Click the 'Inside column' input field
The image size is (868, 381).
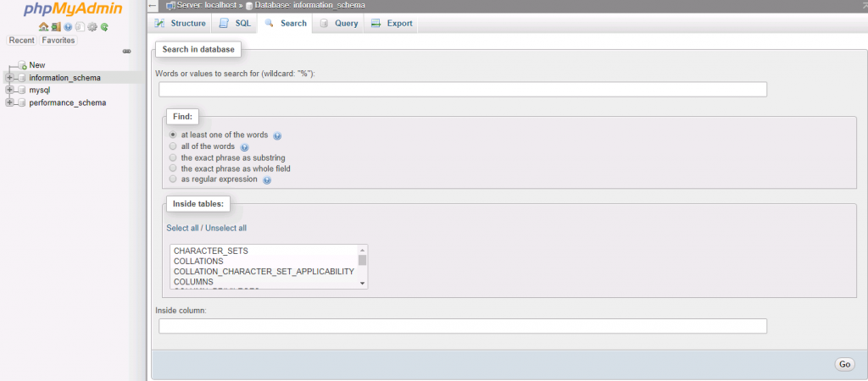[x=463, y=326]
